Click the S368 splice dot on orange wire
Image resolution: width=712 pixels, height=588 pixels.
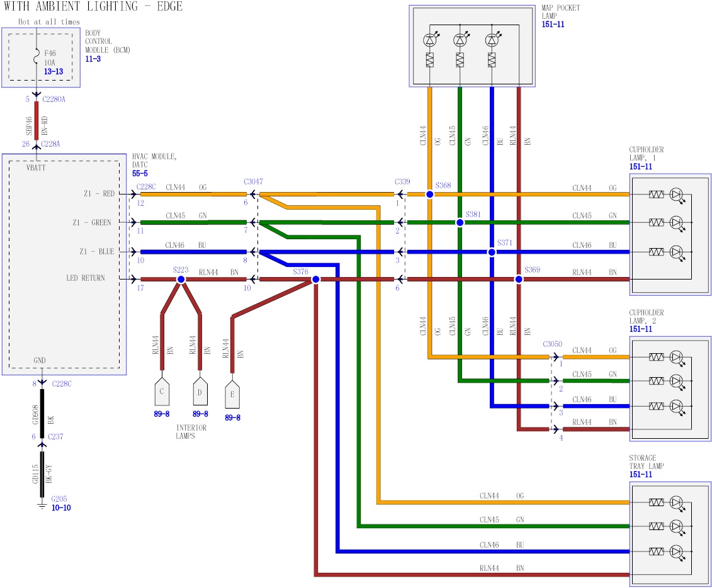(429, 195)
